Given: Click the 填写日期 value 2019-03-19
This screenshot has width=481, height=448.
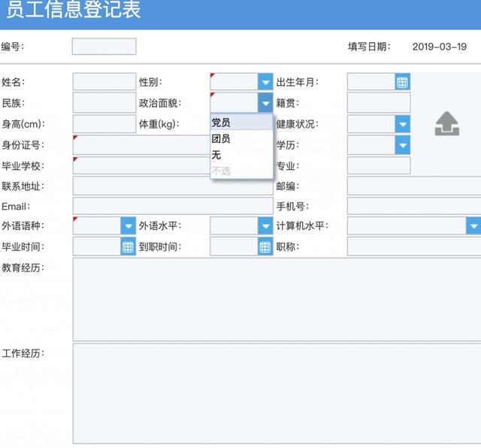Looking at the screenshot, I should (439, 47).
